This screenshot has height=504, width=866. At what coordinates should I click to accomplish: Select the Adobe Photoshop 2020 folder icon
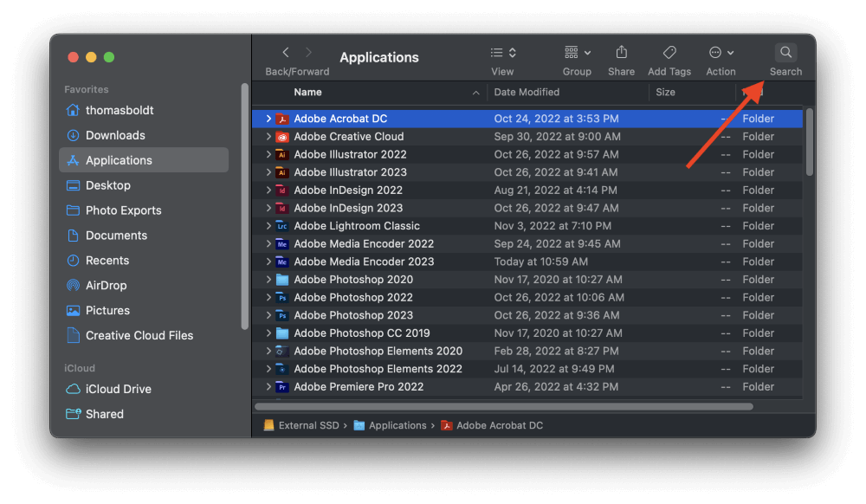click(x=282, y=280)
